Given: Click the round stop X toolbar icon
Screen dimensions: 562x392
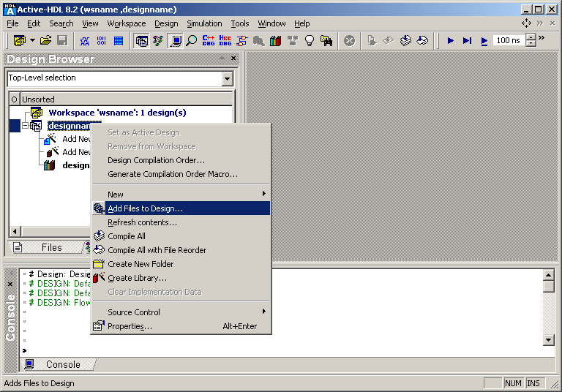Looking at the screenshot, I should (x=349, y=40).
